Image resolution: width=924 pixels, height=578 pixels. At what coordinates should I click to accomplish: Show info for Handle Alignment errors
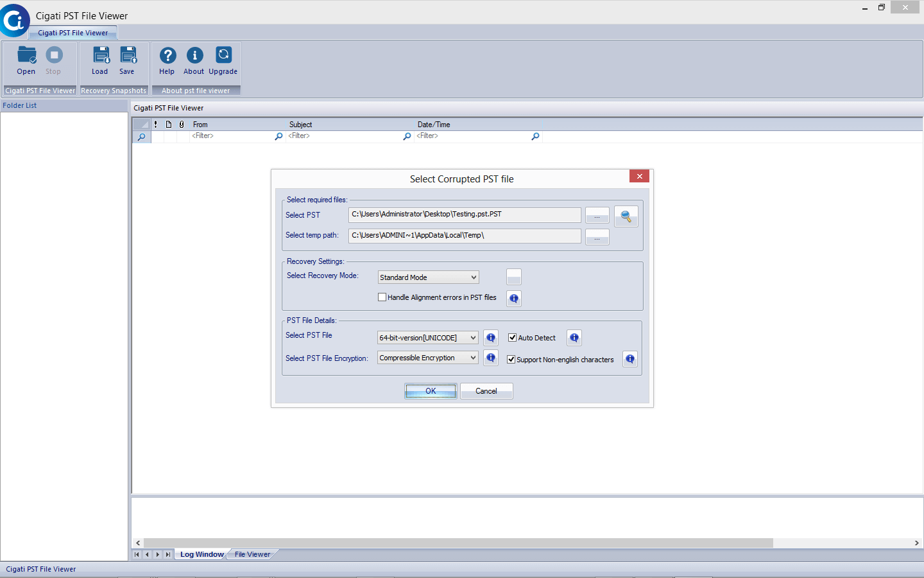[x=514, y=298]
